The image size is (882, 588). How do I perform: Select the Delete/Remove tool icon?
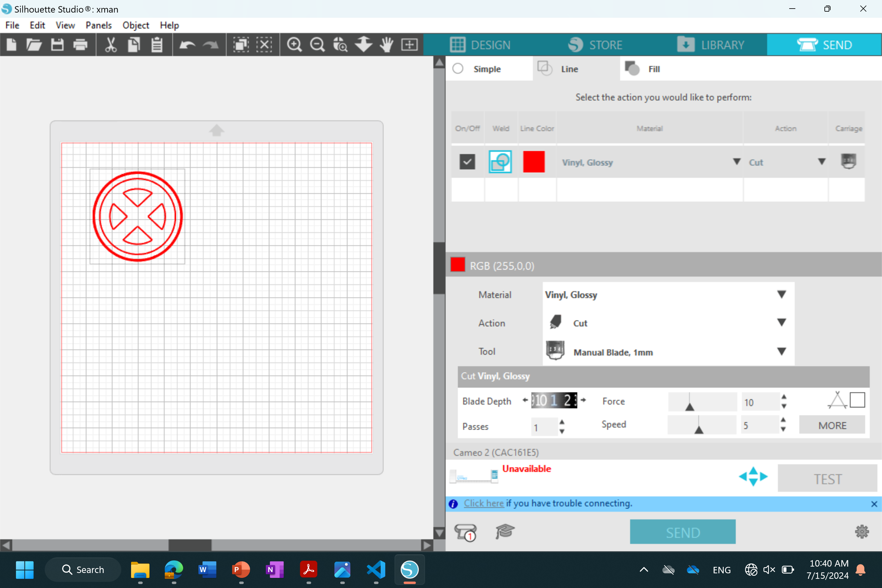[266, 45]
